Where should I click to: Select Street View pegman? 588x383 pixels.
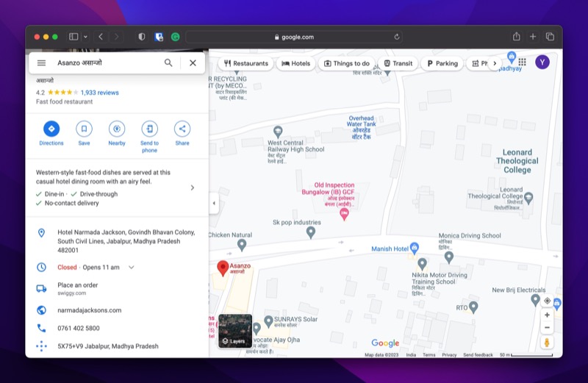(547, 343)
